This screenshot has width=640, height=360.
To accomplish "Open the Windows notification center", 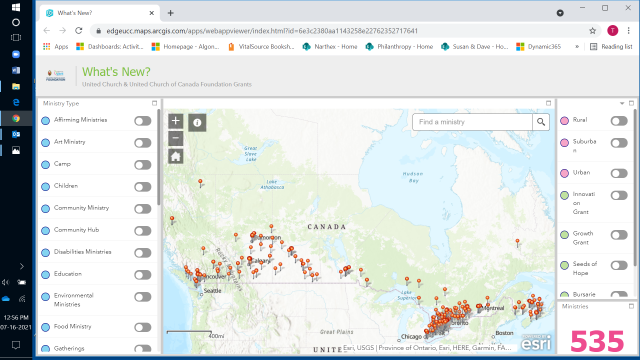I will tap(16, 345).
